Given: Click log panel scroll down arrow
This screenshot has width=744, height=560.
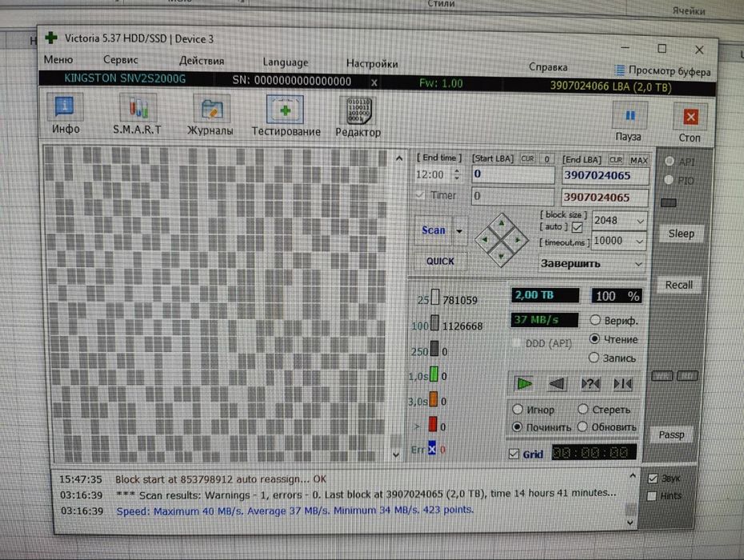Looking at the screenshot, I should click(x=630, y=522).
